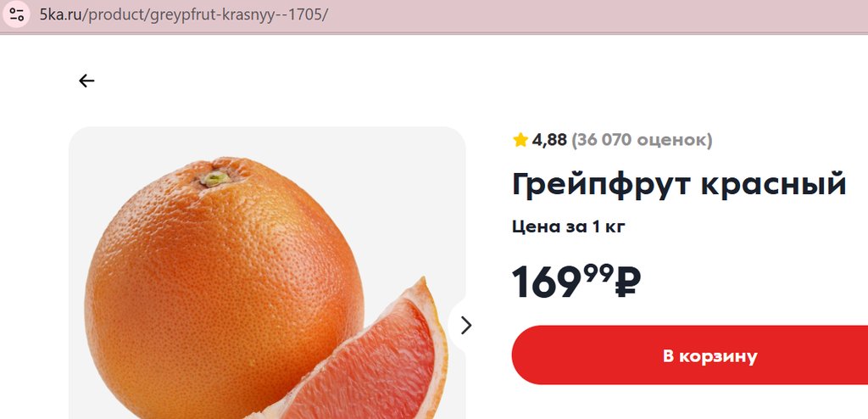The image size is (868, 419).
Task: Click the site information icon in address bar
Action: (x=18, y=14)
